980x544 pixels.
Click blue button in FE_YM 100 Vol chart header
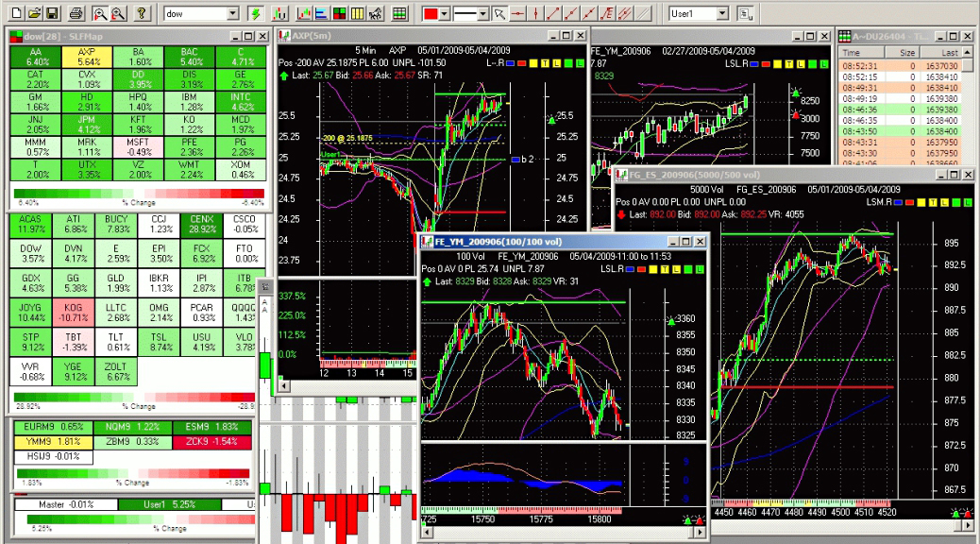(630, 269)
